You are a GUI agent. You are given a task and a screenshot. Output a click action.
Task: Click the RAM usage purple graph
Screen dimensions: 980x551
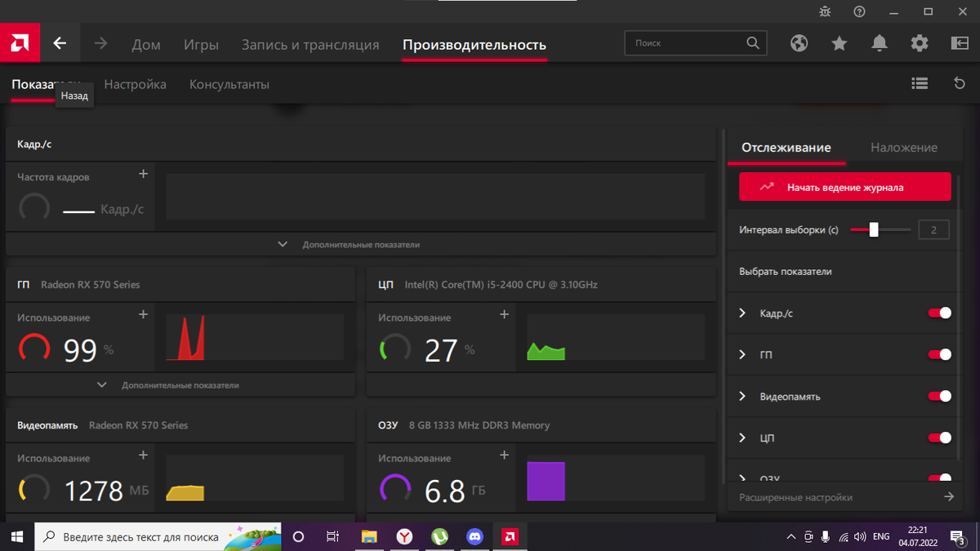[616, 478]
